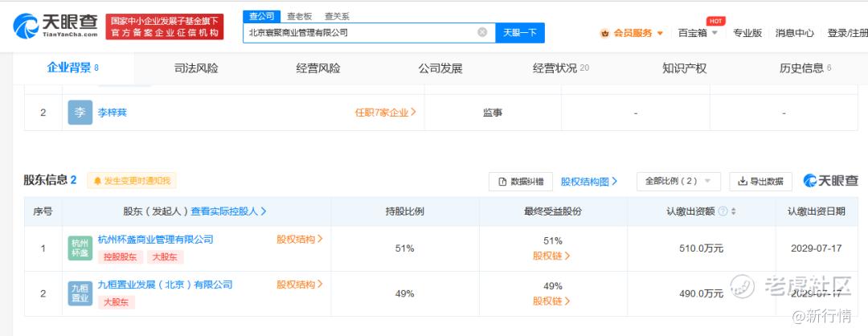Select the 企业背景 tab

click(x=73, y=68)
